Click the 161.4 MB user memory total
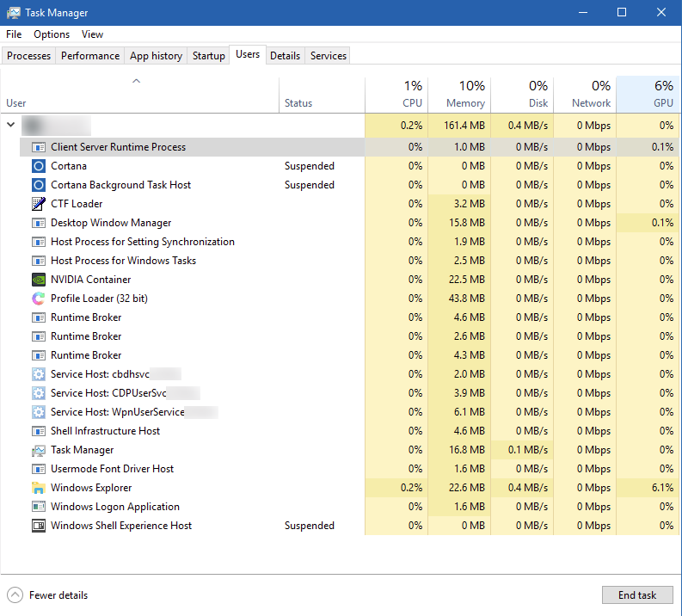Screen dimensions: 682x616 point(464,126)
